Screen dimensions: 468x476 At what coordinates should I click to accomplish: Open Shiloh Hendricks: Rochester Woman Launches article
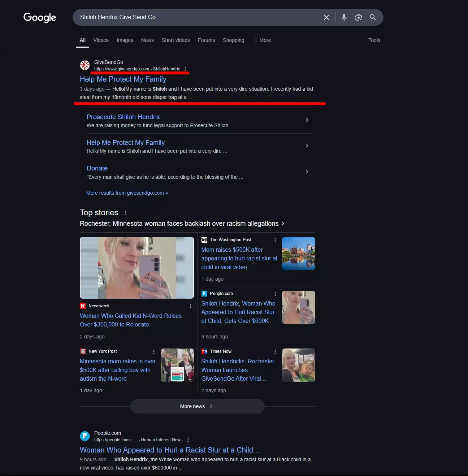[x=238, y=370]
